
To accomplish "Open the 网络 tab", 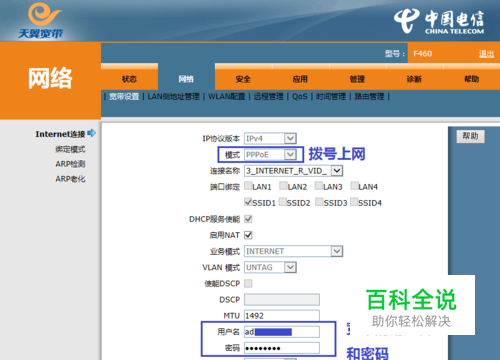I will click(186, 79).
